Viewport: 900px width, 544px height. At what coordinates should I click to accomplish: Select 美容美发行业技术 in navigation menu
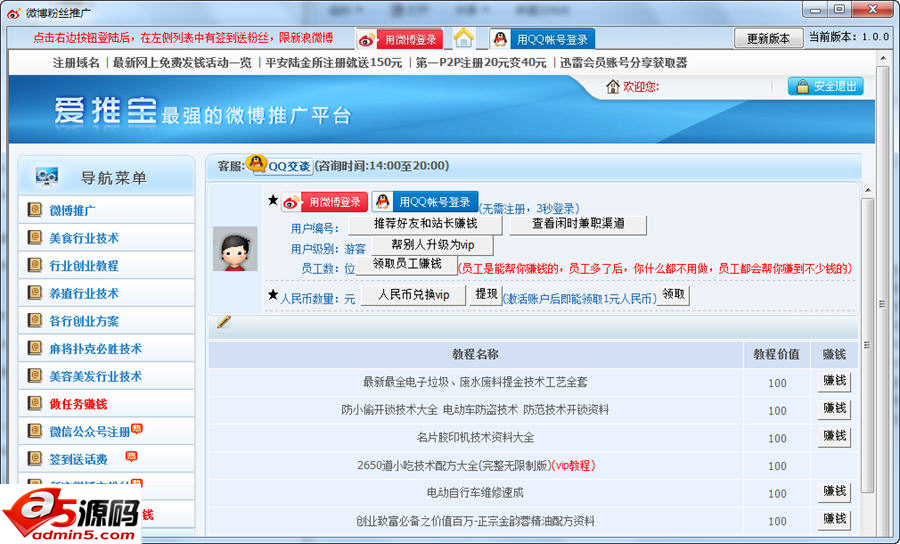tap(95, 376)
